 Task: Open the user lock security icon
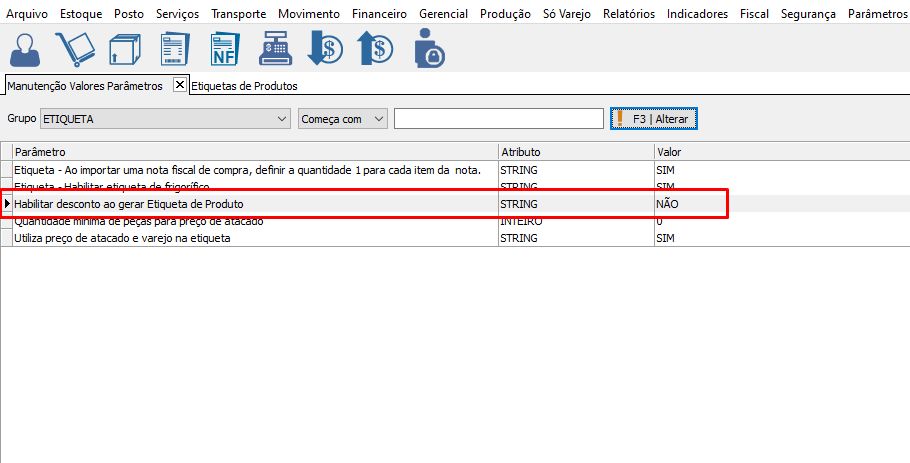tap(429, 49)
